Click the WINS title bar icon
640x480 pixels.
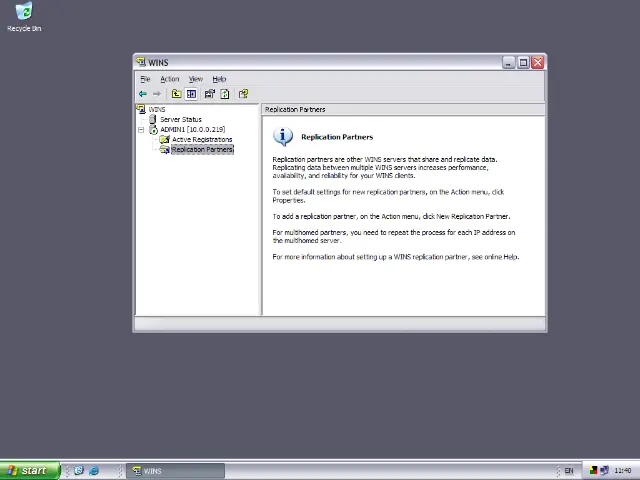(141, 62)
